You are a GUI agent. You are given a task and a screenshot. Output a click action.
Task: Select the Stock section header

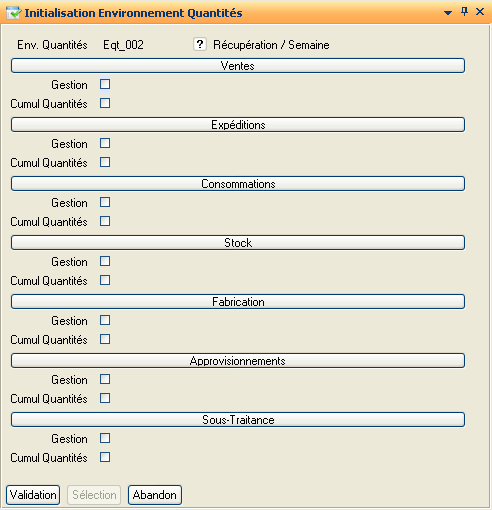point(238,243)
